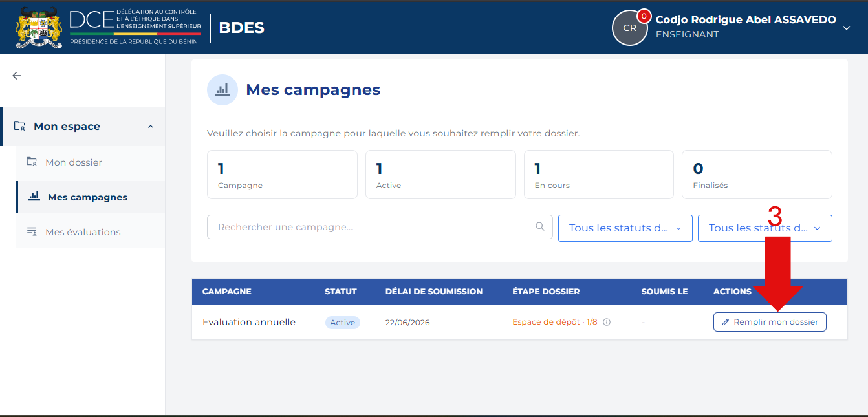This screenshot has height=417, width=868.
Task: Click the CAMPAGNE column header
Action: click(227, 292)
